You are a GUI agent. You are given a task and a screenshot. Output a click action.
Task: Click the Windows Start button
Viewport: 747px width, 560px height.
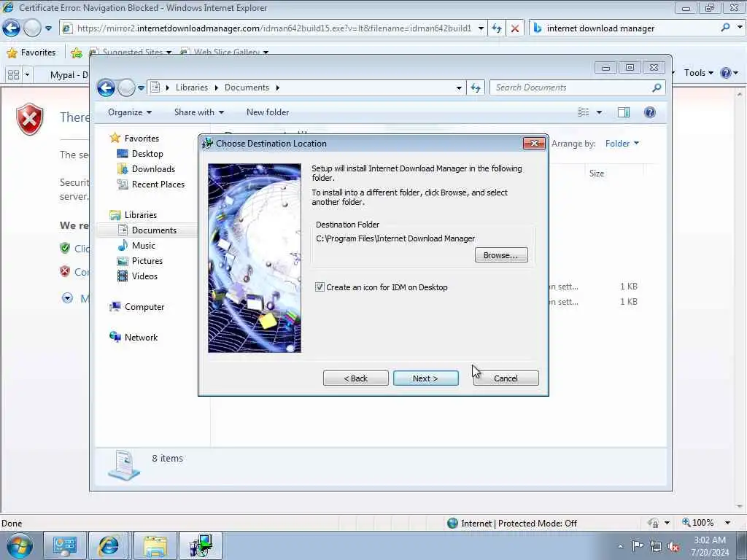click(x=20, y=545)
